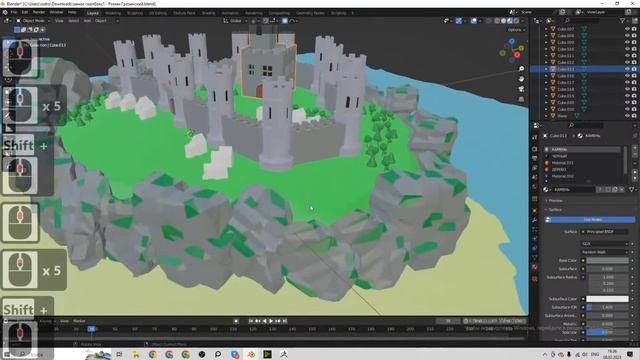Open the Object Mode dropdown

[x=33, y=21]
